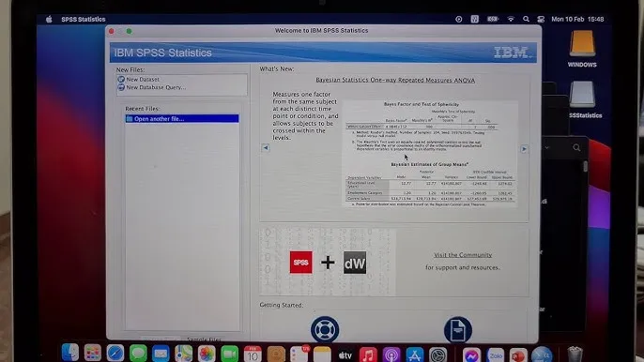Open System Preferences from the dock
The width and height of the screenshot is (644, 362).
click(438, 354)
